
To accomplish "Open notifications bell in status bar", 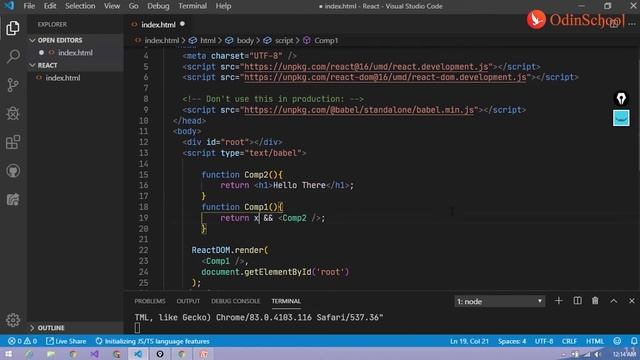I will coord(633,341).
